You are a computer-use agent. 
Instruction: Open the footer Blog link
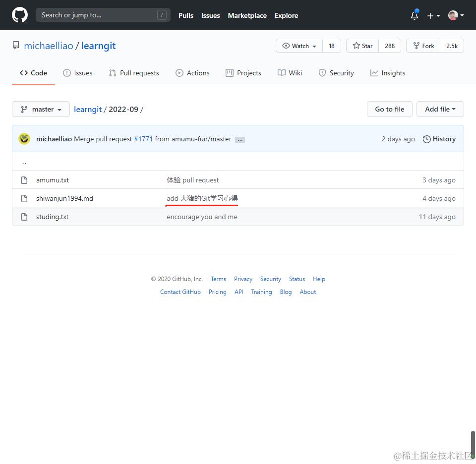pos(286,292)
